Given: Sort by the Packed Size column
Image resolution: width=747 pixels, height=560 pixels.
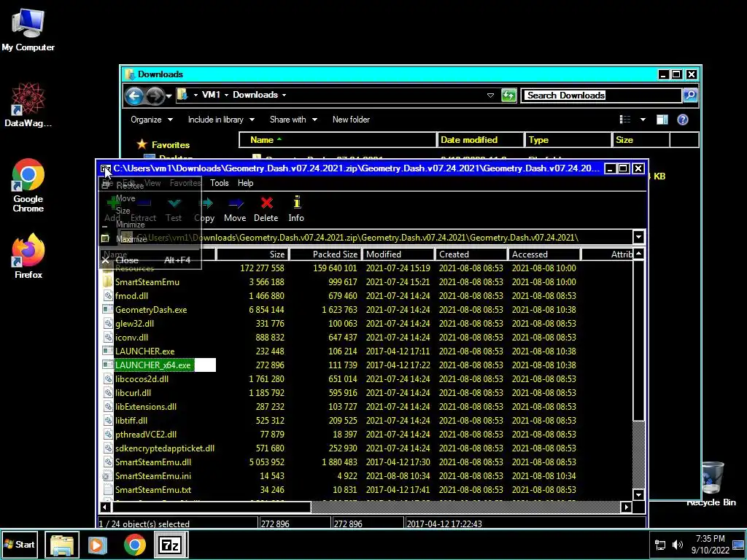Looking at the screenshot, I should tap(325, 254).
